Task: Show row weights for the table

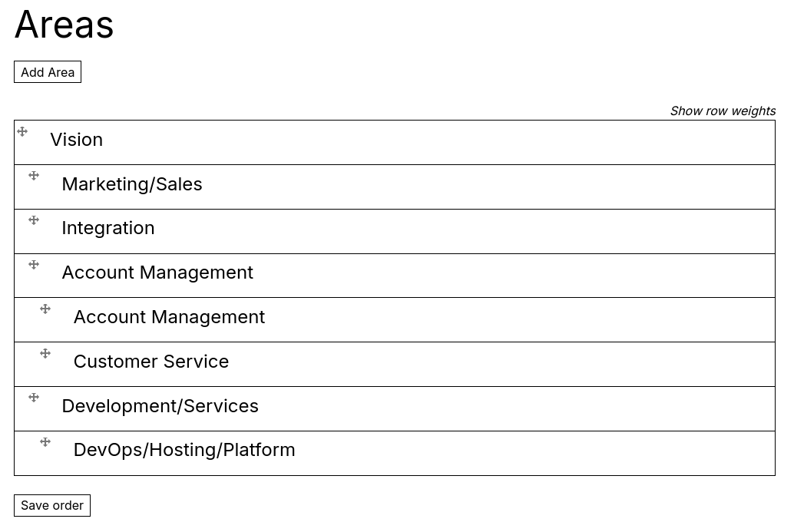Action: coord(723,111)
